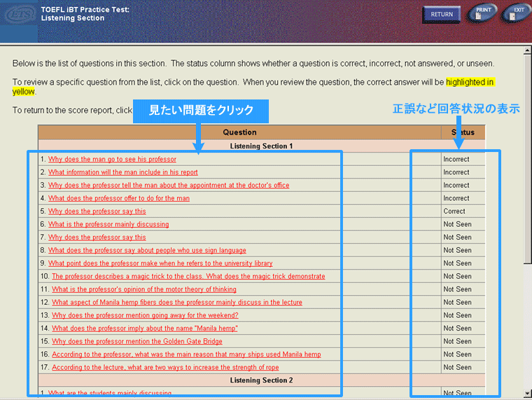The width and height of the screenshot is (532, 400).
Task: Open question mentioning the Golden Gate Bridge
Action: tap(137, 341)
